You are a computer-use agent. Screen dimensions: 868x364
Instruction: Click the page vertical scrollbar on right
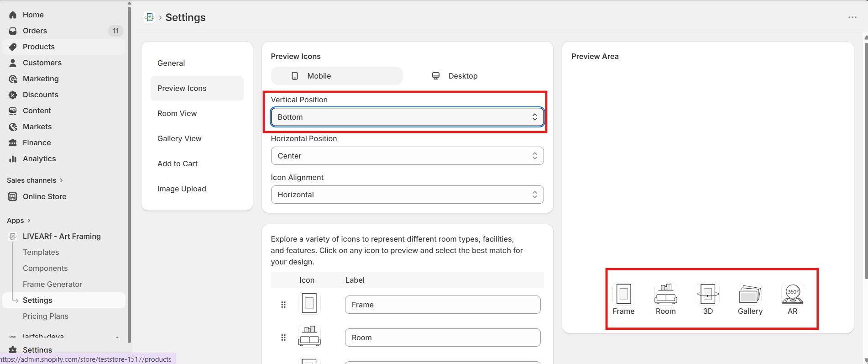click(866, 160)
